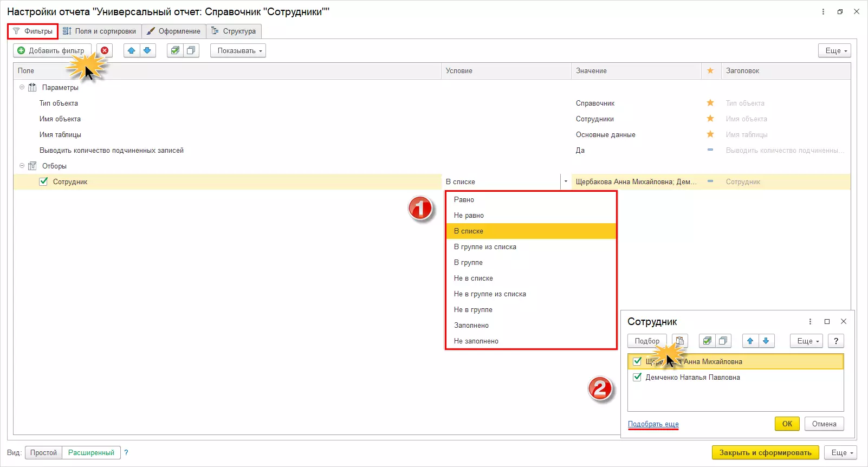868x467 pixels.
Task: Switch to the Поля и сортировки tab
Action: [x=100, y=31]
